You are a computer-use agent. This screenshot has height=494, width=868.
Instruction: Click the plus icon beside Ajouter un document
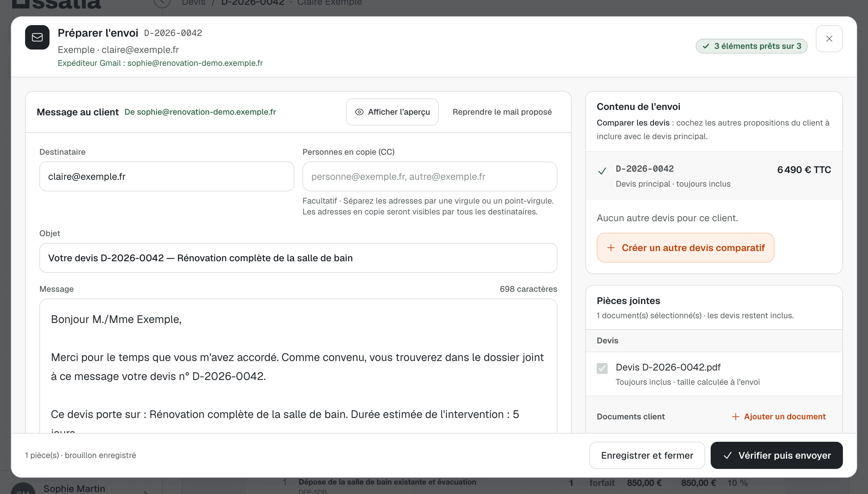point(736,417)
